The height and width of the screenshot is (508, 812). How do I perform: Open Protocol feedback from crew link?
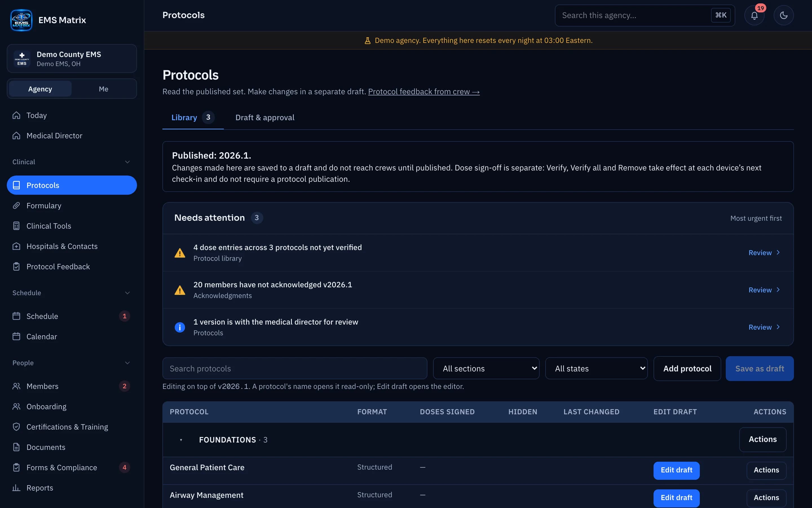coord(424,92)
